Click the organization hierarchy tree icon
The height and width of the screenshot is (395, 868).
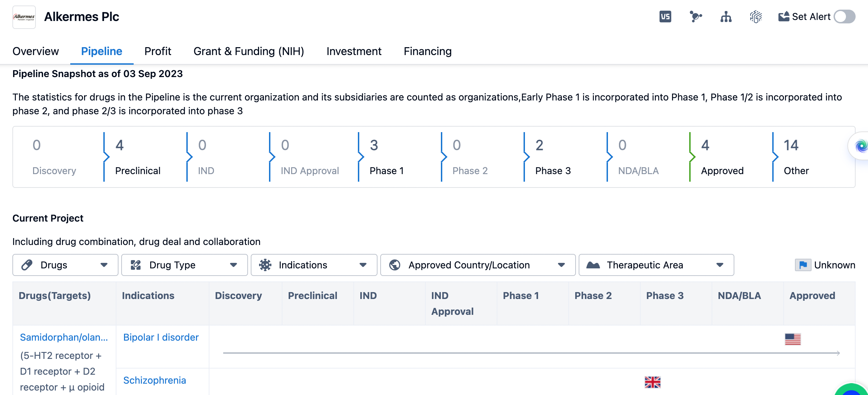tap(726, 17)
